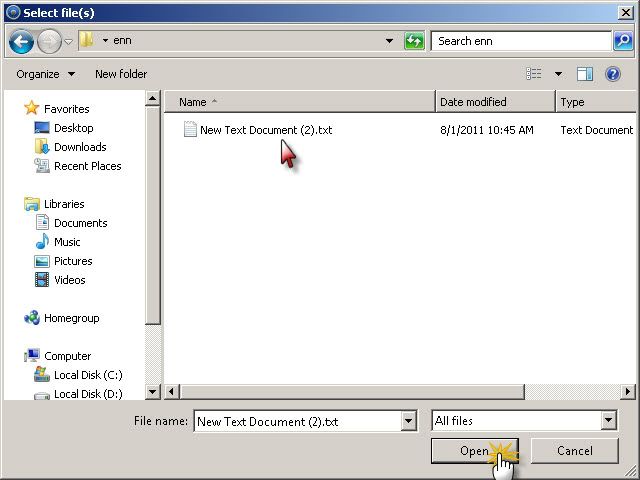This screenshot has height=480, width=640.
Task: Click the horizontal scrollbar thumb
Action: [352, 392]
